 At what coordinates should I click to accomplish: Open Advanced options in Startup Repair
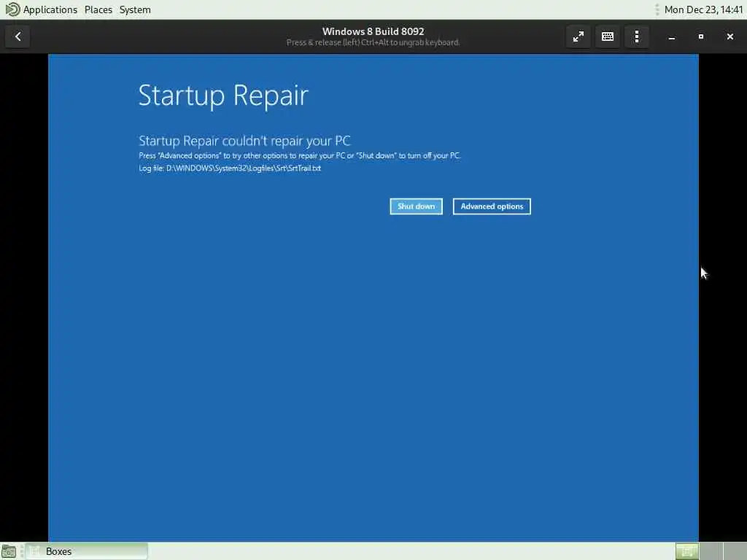tap(492, 206)
